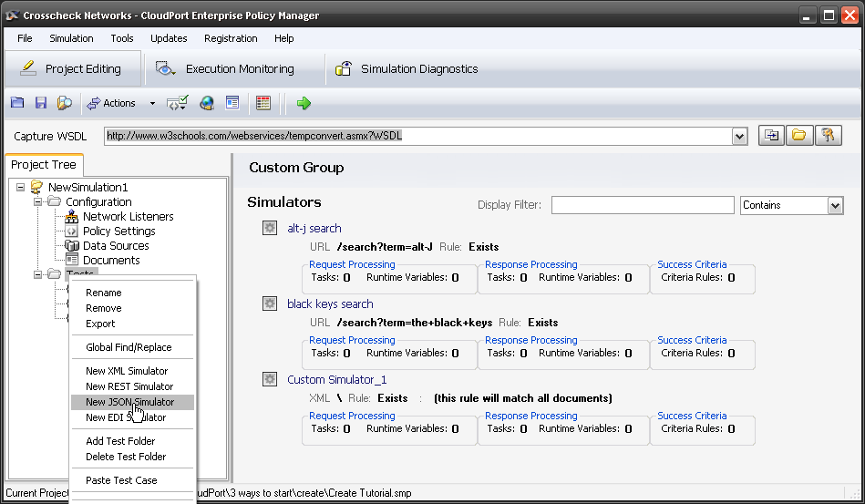Image resolution: width=865 pixels, height=504 pixels.
Task: Open Success Criteria for black keys search
Action: point(692,340)
